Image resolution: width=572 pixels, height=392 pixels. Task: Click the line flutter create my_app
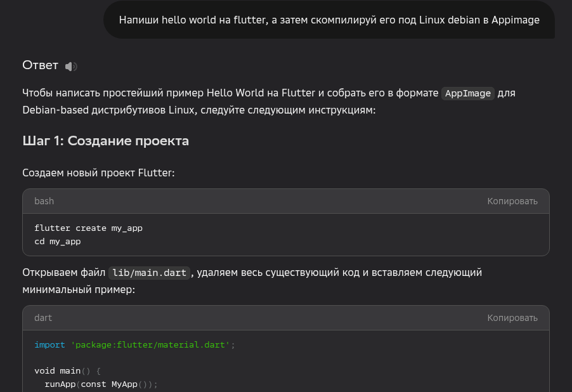(x=88, y=228)
